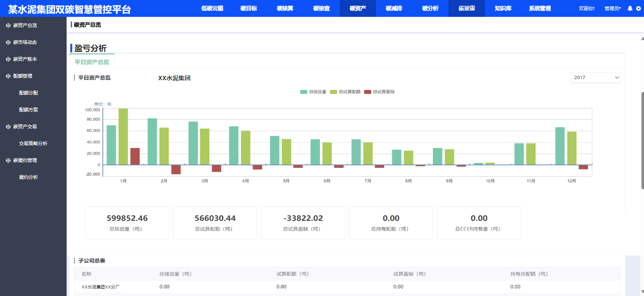Expand the 管理员 user dropdown
Screen dimensions: 644x296
coord(612,8)
